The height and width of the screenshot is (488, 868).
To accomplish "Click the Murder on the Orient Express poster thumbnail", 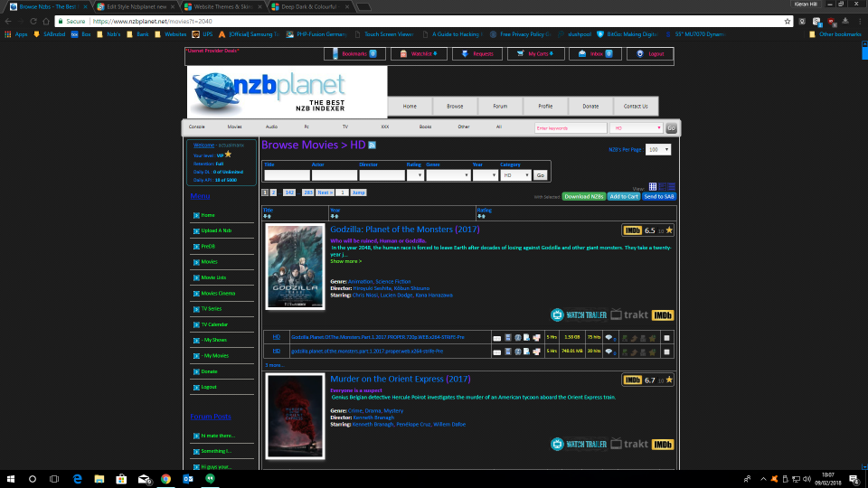I will 295,416.
